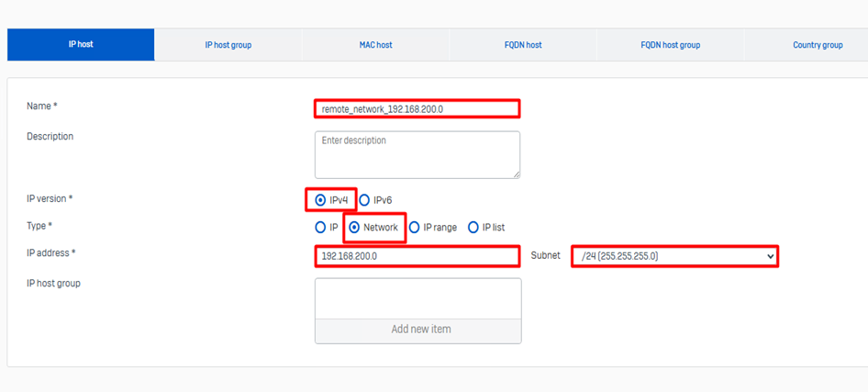Click the empty list box above Add new item

(x=417, y=298)
